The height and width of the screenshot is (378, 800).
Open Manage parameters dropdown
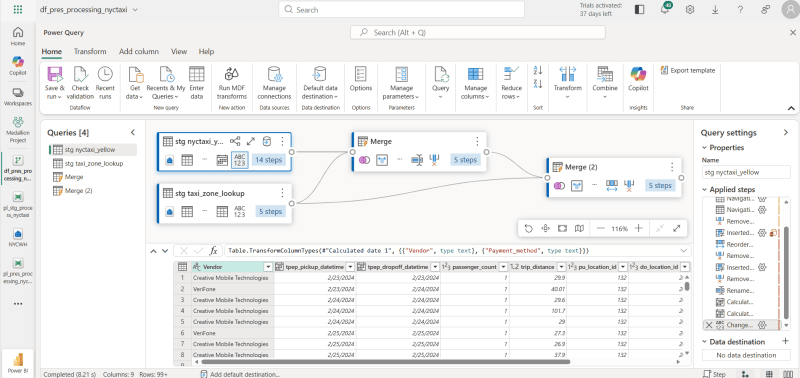[402, 83]
